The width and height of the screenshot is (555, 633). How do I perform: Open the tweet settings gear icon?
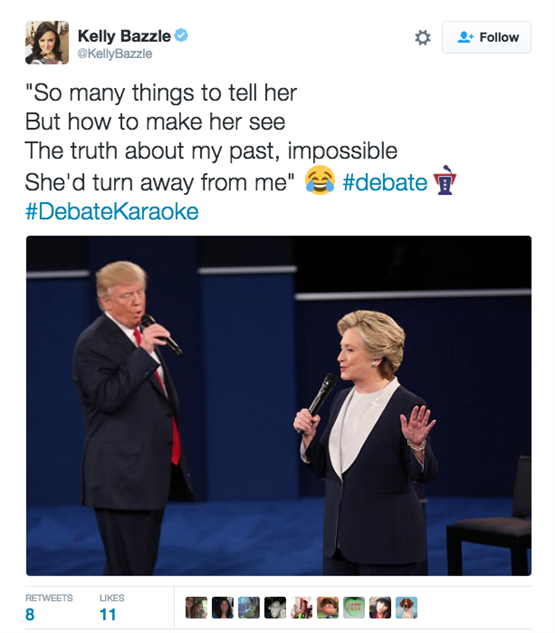click(423, 38)
